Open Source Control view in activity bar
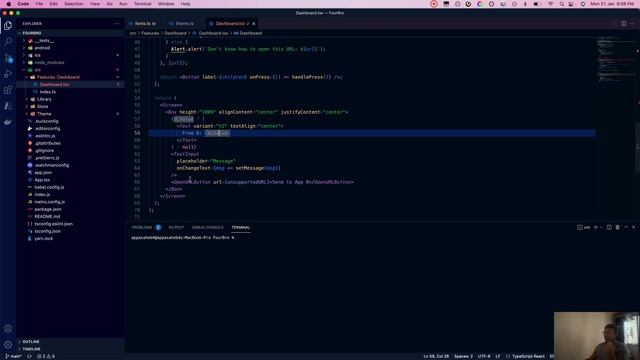 coord(8,58)
